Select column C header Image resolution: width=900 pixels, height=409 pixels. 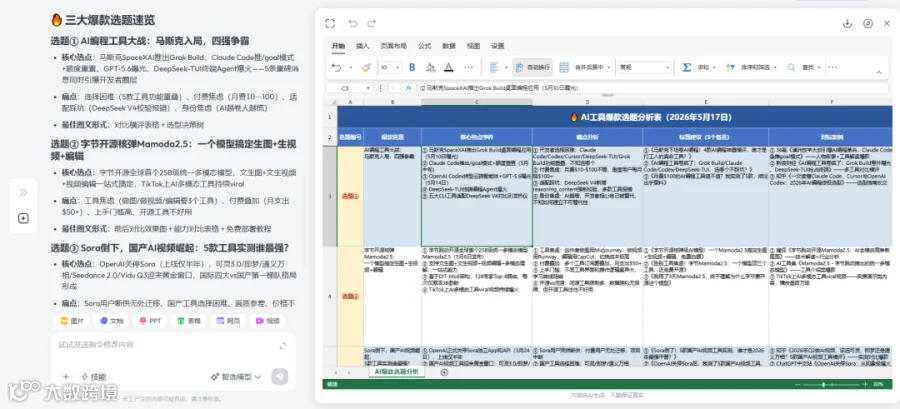(476, 102)
